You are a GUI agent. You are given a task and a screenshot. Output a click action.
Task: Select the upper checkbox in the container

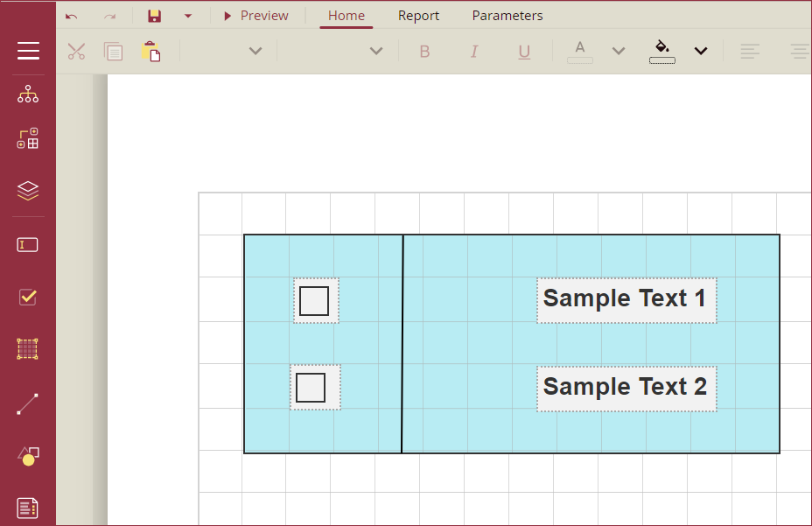(x=316, y=300)
